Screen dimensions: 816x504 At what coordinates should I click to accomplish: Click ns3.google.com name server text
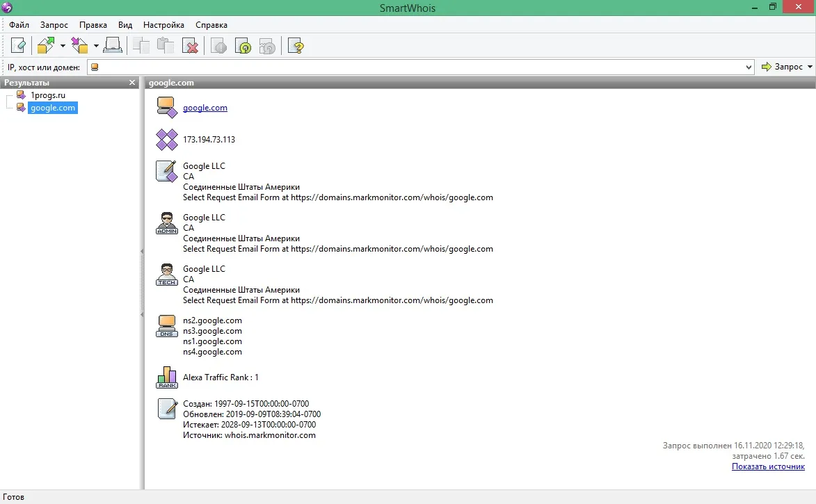[x=212, y=331]
